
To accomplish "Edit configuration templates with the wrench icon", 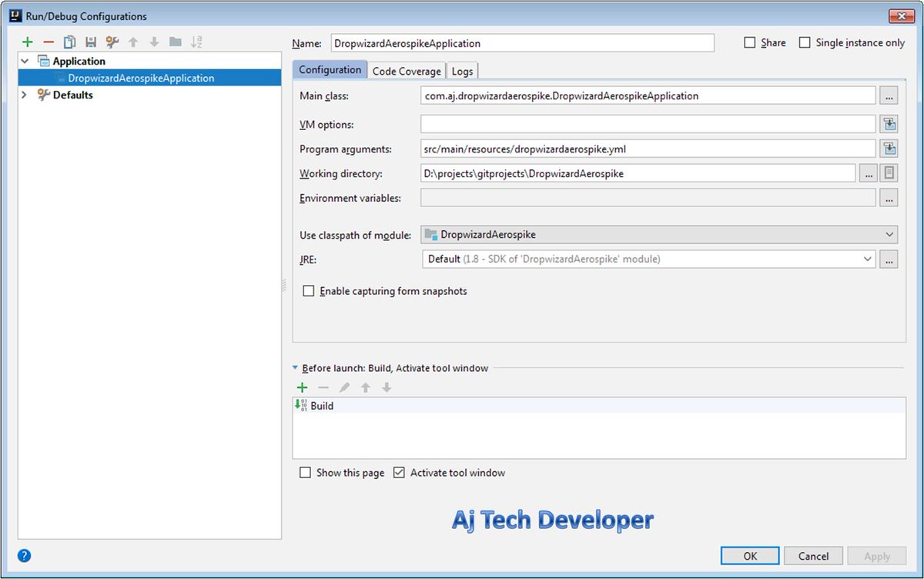I will 110,42.
